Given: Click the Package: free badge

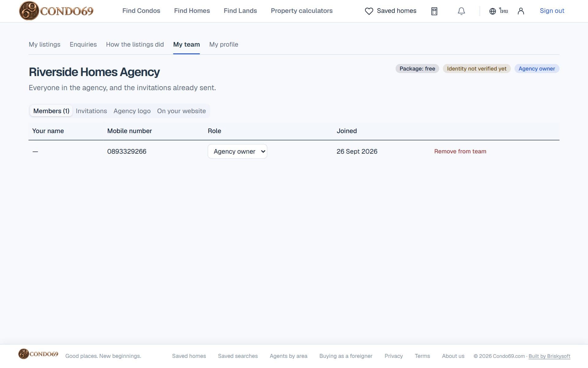Looking at the screenshot, I should [x=417, y=69].
